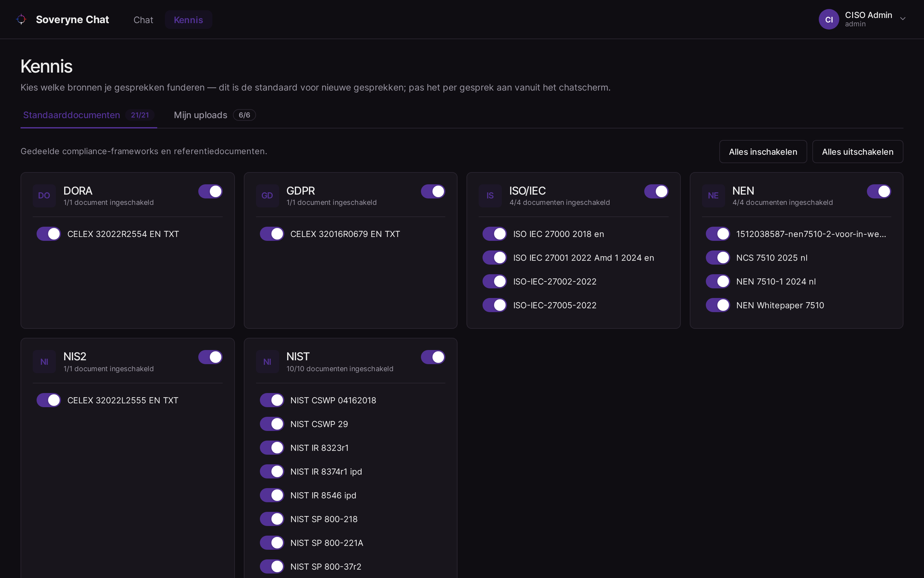Screen dimensions: 924x578
Task: Toggle NIST SP 800-218 switch
Action: pyautogui.click(x=272, y=519)
